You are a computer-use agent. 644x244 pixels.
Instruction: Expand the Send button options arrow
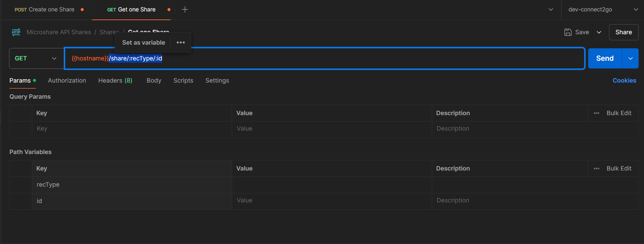(631, 58)
